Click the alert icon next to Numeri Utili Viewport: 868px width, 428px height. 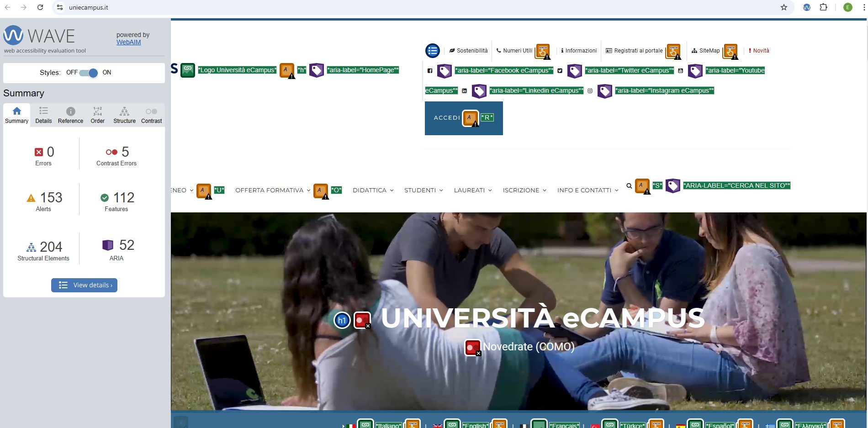click(x=543, y=52)
